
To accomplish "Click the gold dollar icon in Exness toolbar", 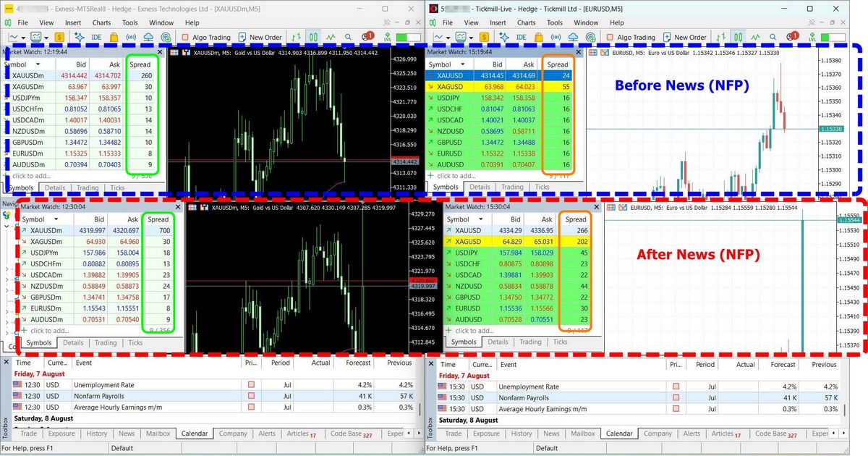I will pyautogui.click(x=59, y=37).
